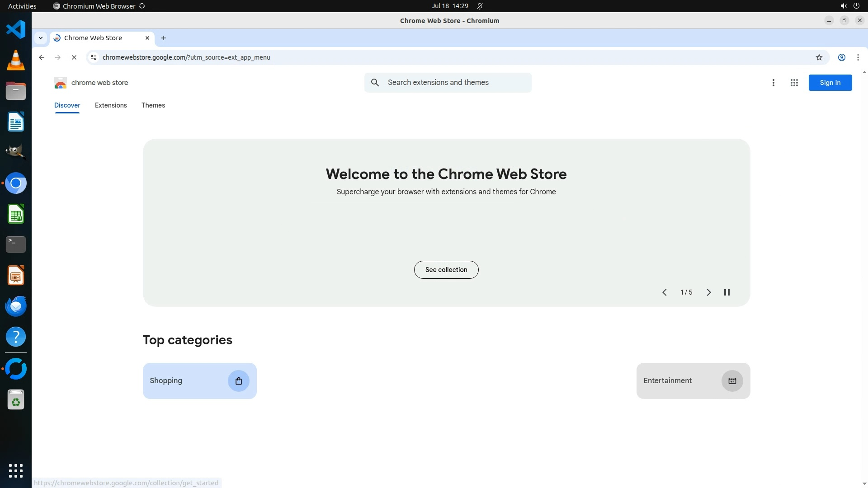This screenshot has height=488, width=868.
Task: Bookmark this page with the star icon
Action: [819, 57]
